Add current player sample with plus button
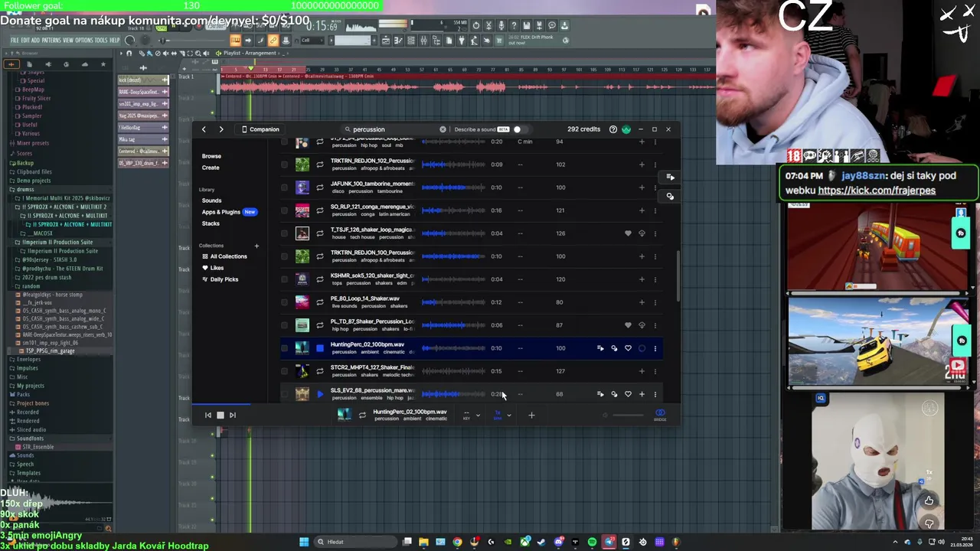Image resolution: width=980 pixels, height=551 pixels. point(531,415)
